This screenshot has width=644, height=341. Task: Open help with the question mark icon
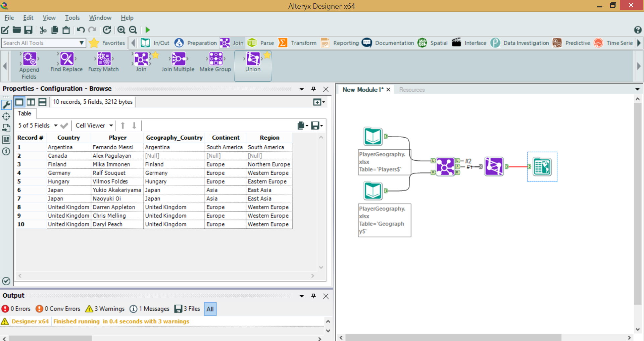click(638, 30)
